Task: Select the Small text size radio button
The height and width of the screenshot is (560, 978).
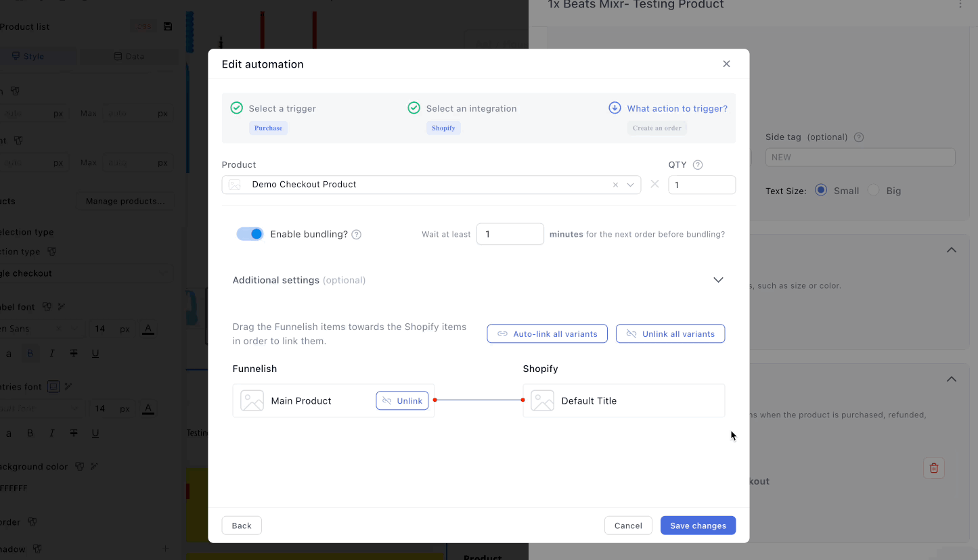Action: coord(821,191)
